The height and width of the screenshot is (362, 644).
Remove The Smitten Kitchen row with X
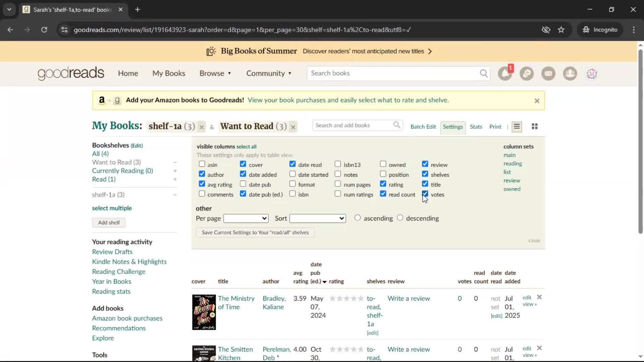(x=539, y=348)
